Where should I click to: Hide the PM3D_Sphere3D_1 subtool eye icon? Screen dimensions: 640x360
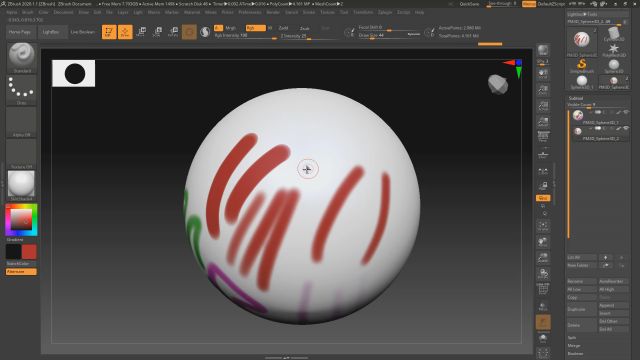point(626,112)
